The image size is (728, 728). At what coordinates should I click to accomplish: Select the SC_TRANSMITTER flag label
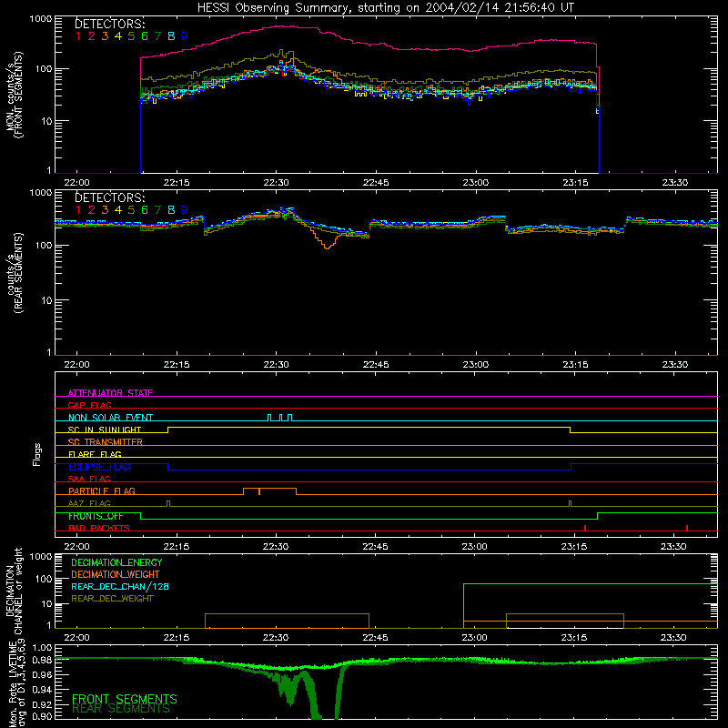(106, 442)
